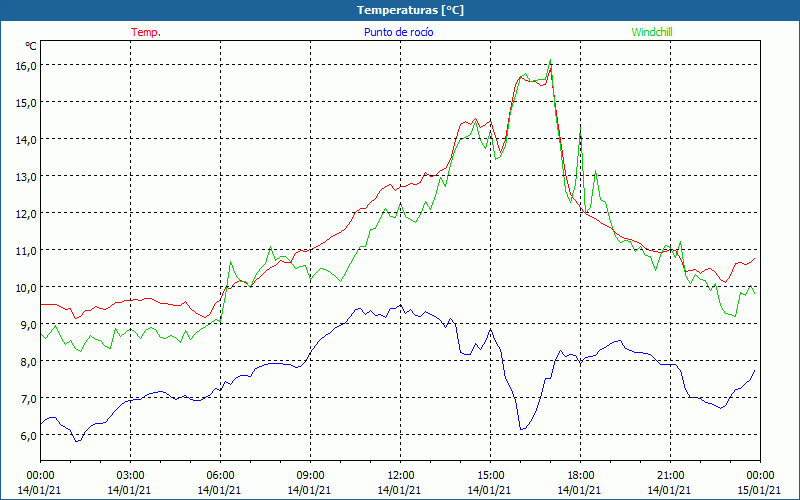Click the 14,0 value on the y-axis
This screenshot has width=800, height=500.
tap(26, 140)
